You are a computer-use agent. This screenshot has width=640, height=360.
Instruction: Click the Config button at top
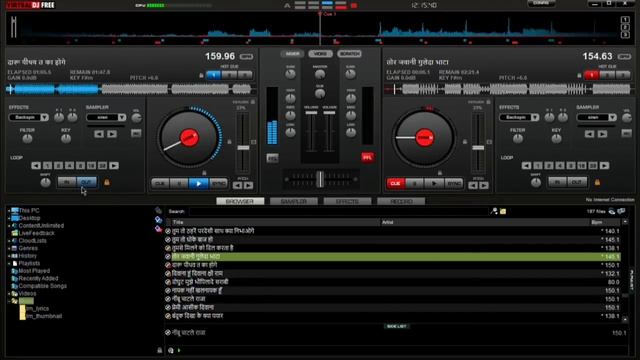point(541,3)
